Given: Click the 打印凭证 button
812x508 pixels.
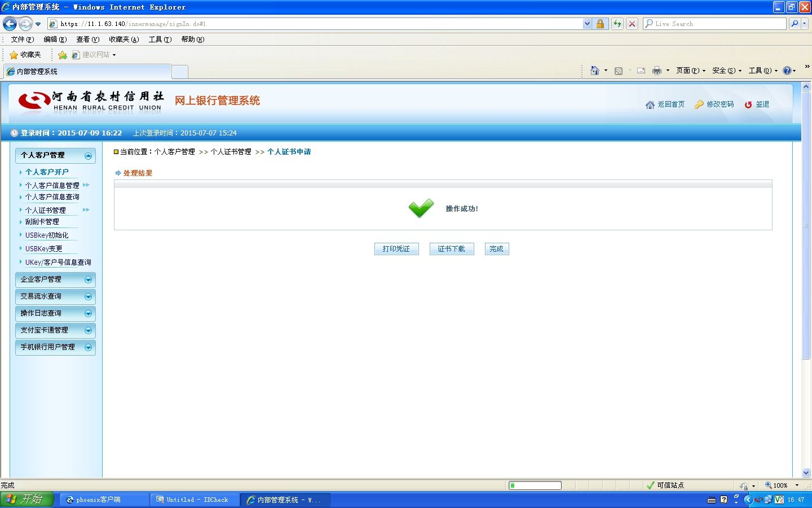Looking at the screenshot, I should [x=396, y=249].
